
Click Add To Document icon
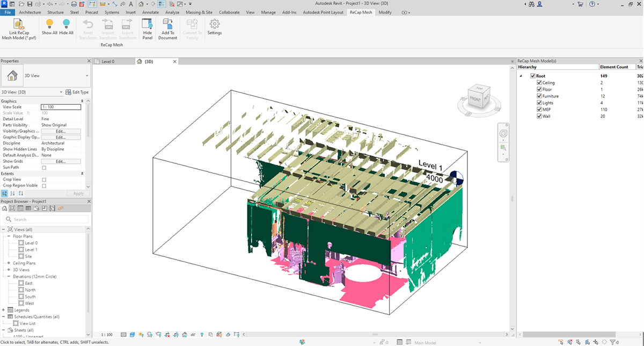coord(167,24)
